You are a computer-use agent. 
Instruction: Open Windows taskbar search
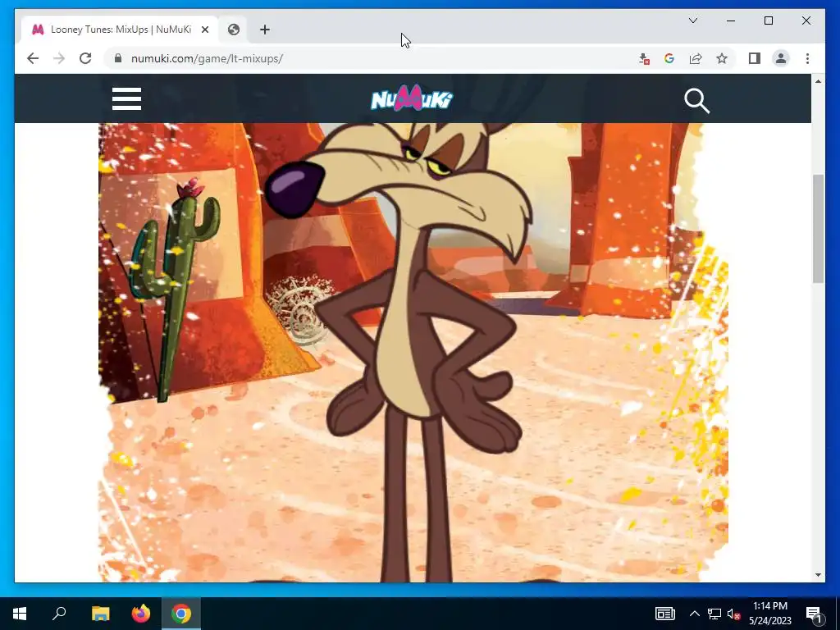59,614
